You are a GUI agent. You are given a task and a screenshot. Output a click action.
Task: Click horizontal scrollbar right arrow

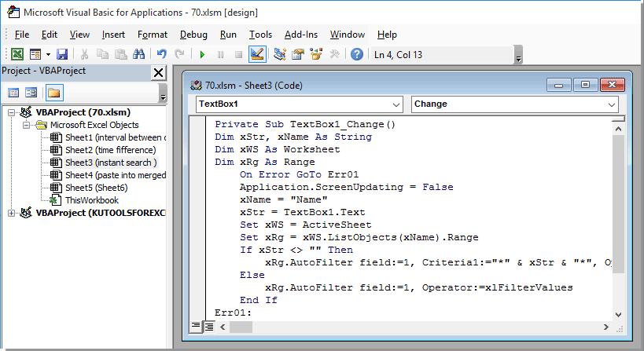[605, 327]
